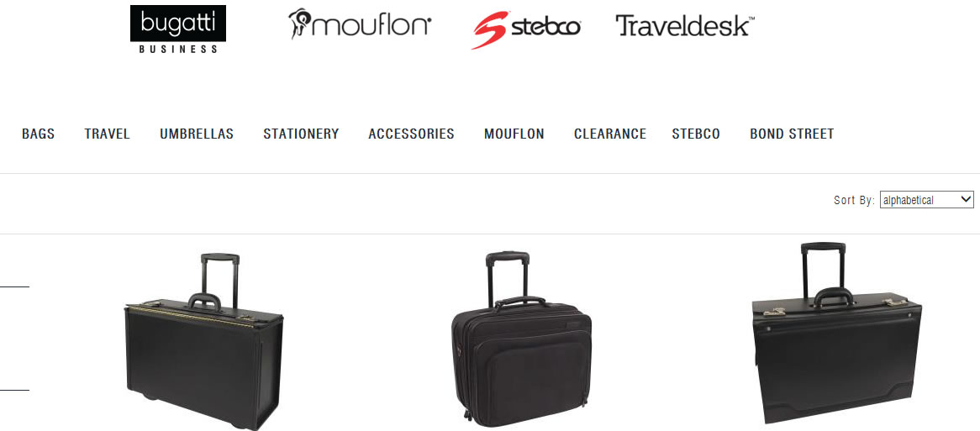Open the Stebco navigation item

(x=696, y=134)
